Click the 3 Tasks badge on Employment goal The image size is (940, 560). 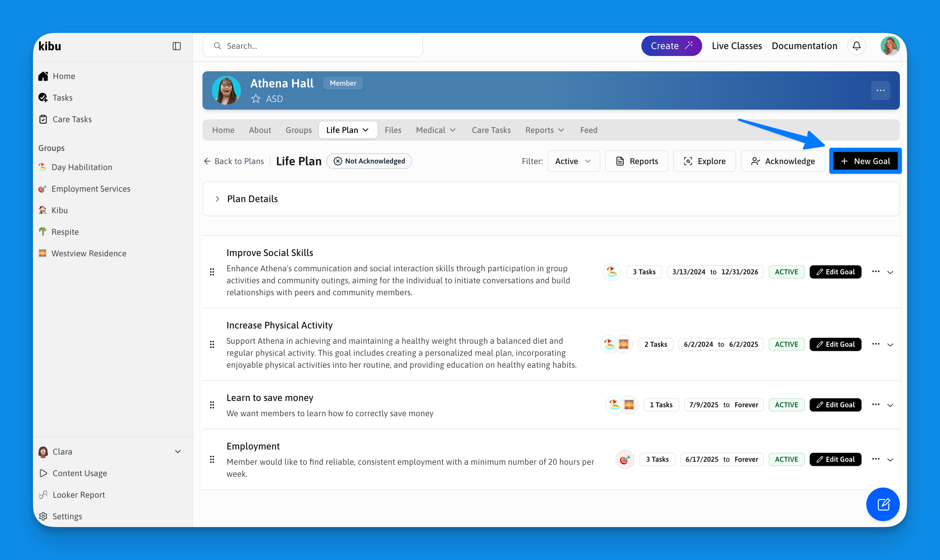657,459
